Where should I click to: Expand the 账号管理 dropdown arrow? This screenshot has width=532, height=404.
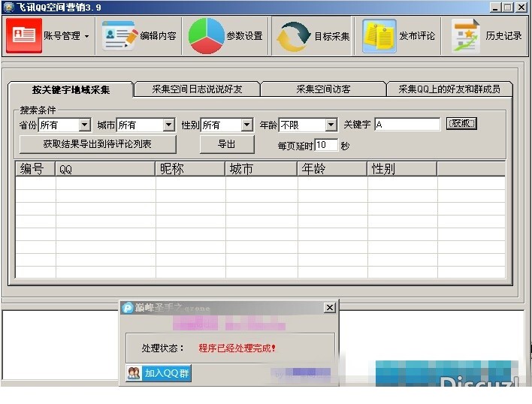pyautogui.click(x=87, y=36)
